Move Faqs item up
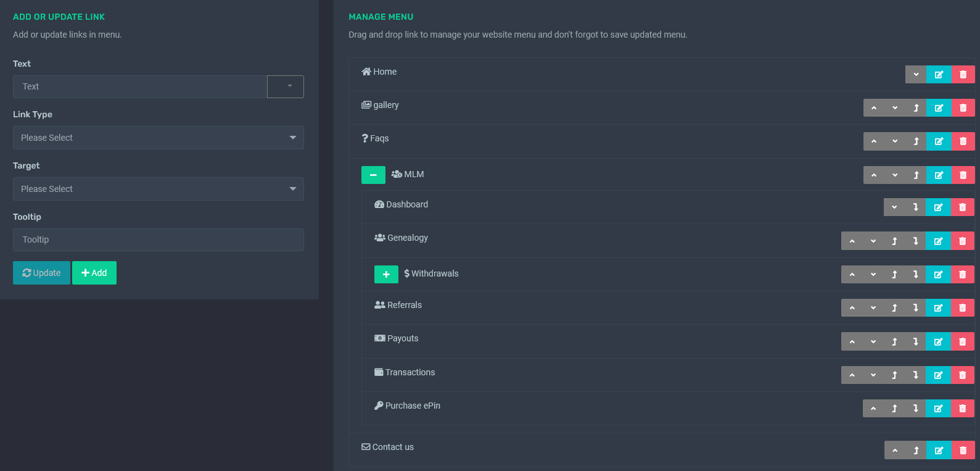Image resolution: width=980 pixels, height=471 pixels. (873, 141)
